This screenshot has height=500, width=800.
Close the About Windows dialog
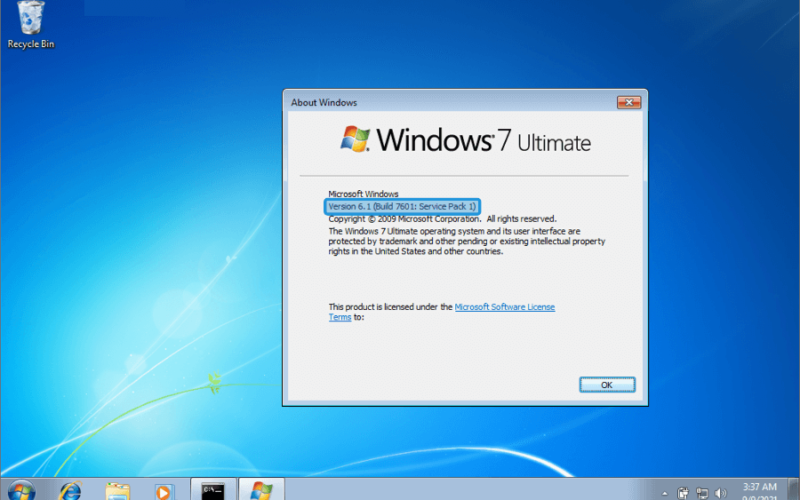[x=629, y=103]
